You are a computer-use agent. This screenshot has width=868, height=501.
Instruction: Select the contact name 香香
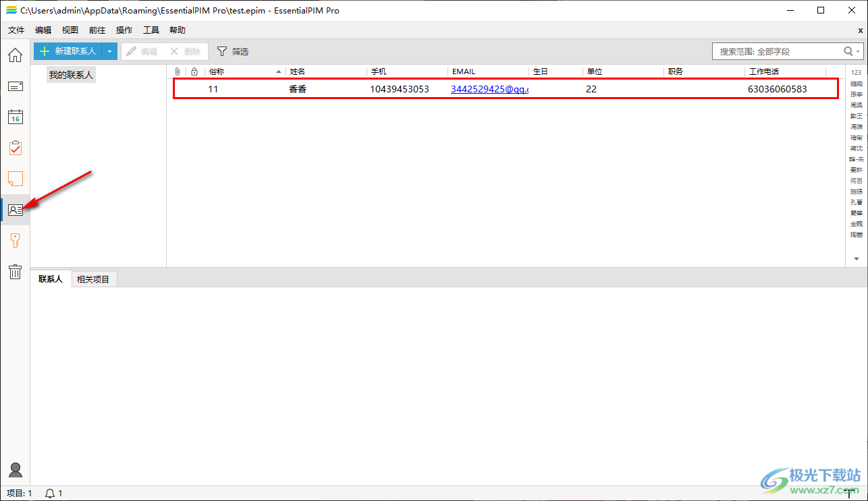(x=298, y=89)
